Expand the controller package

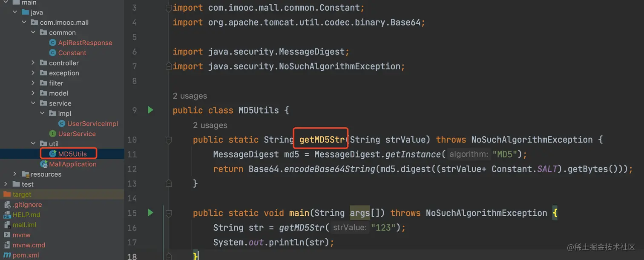tap(33, 63)
